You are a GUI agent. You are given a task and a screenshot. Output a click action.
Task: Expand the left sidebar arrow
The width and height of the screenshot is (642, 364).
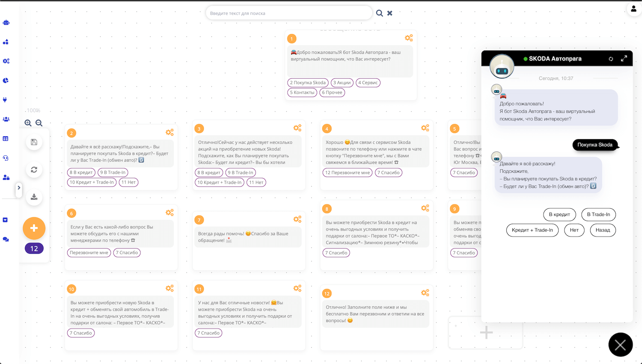click(18, 188)
